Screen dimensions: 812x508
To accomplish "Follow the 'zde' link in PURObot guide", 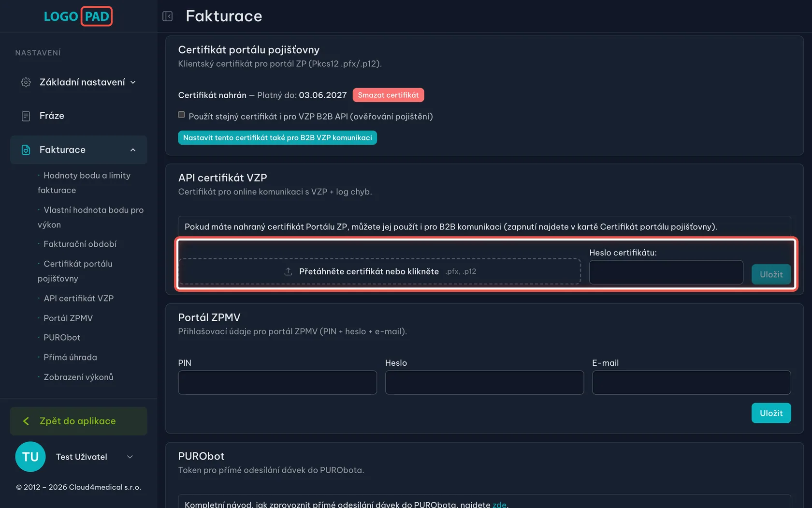I will (499, 504).
